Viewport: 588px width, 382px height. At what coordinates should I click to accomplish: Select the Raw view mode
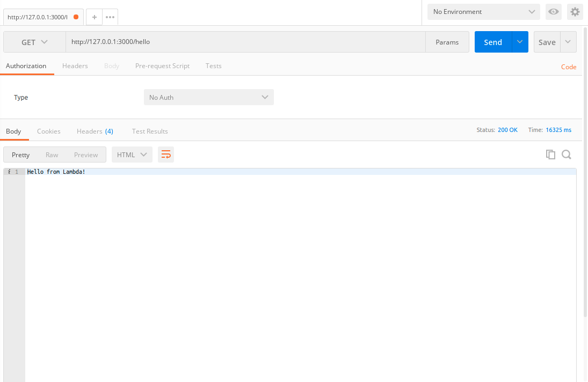pos(52,155)
